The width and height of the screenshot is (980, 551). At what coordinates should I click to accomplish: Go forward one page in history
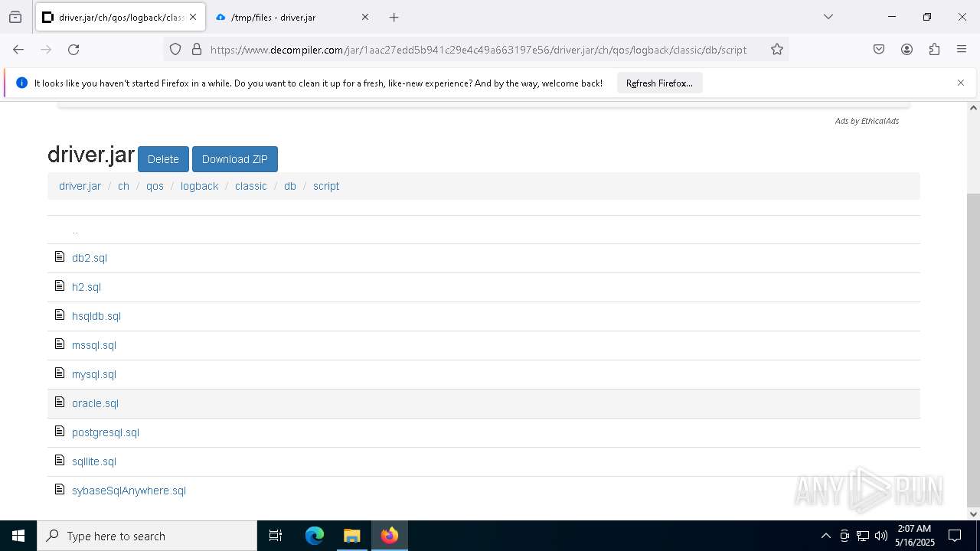[46, 49]
